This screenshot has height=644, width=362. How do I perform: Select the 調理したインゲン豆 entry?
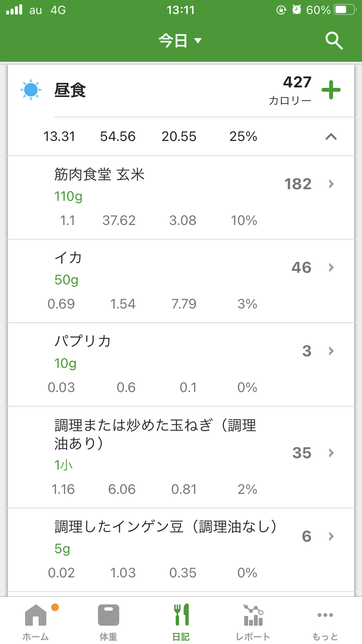166,526
